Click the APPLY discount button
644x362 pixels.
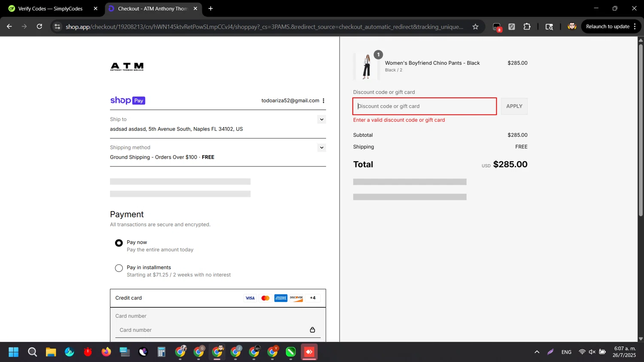[x=514, y=106]
